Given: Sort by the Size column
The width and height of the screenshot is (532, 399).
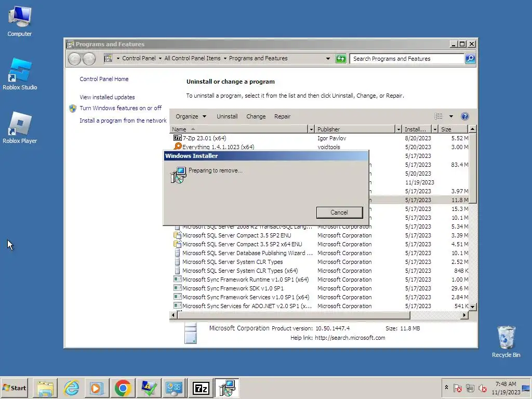Looking at the screenshot, I should pyautogui.click(x=453, y=129).
